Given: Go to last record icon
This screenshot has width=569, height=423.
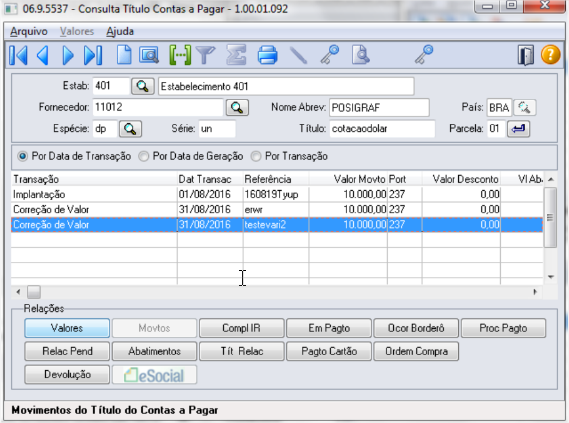Looking at the screenshot, I should coord(93,56).
